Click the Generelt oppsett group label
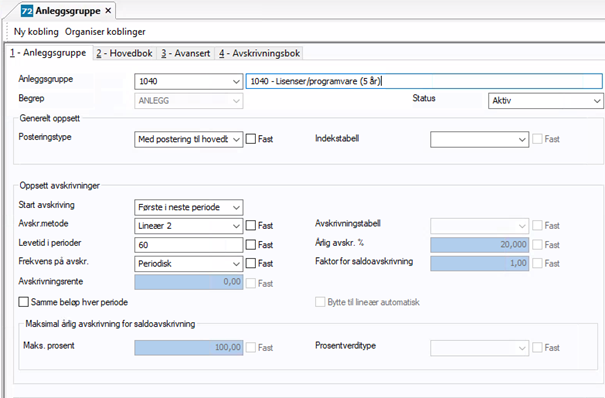 (x=49, y=118)
